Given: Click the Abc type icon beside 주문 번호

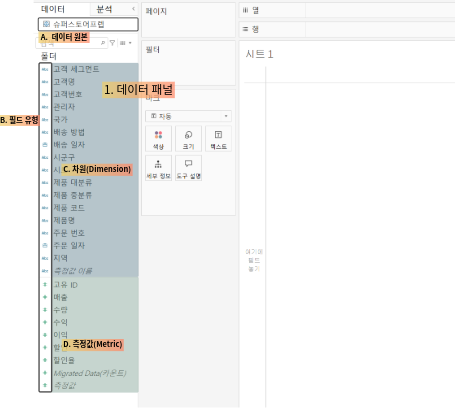Looking at the screenshot, I should pos(45,233).
